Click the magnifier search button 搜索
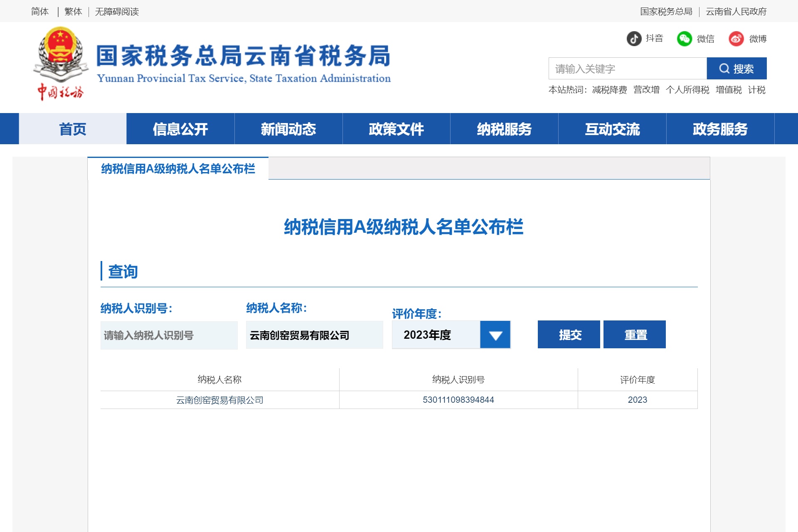 736,69
